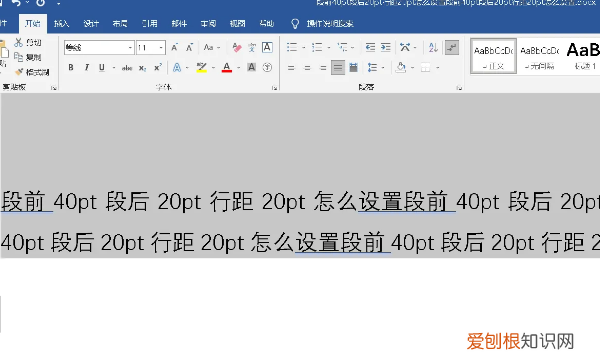Open the font name dropdown arrow
This screenshot has height=360, width=600.
tap(130, 48)
